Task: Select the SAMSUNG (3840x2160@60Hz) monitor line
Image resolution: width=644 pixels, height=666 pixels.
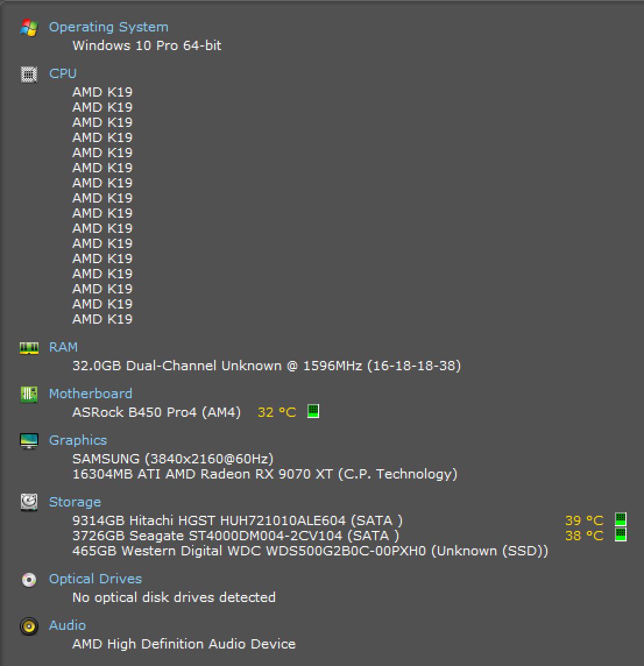Action: (x=173, y=459)
